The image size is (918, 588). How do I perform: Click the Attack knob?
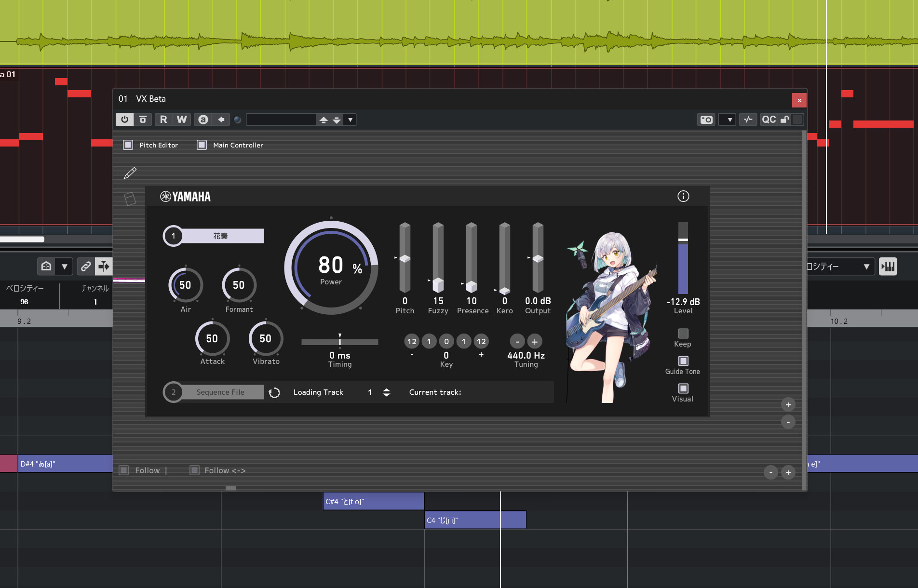coord(213,338)
